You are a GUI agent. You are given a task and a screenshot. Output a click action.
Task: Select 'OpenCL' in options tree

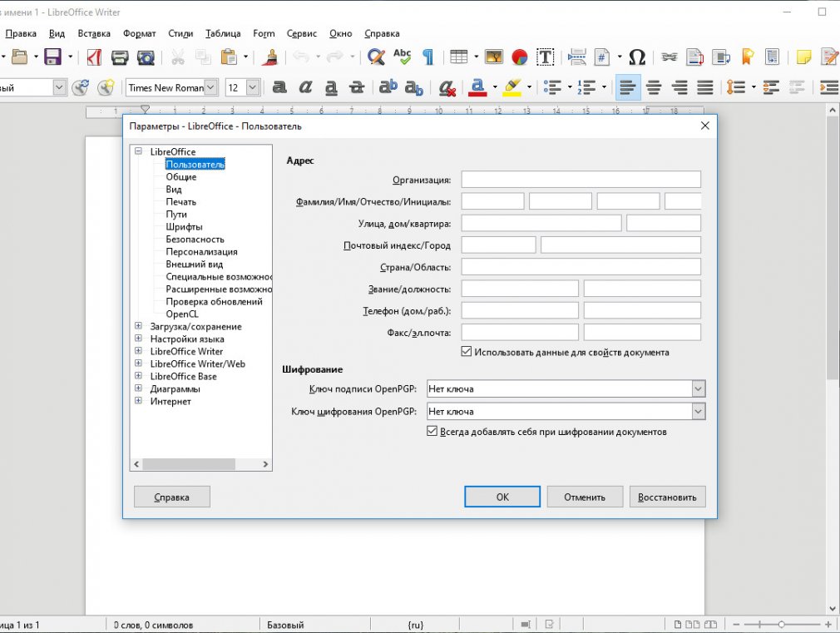tap(182, 314)
